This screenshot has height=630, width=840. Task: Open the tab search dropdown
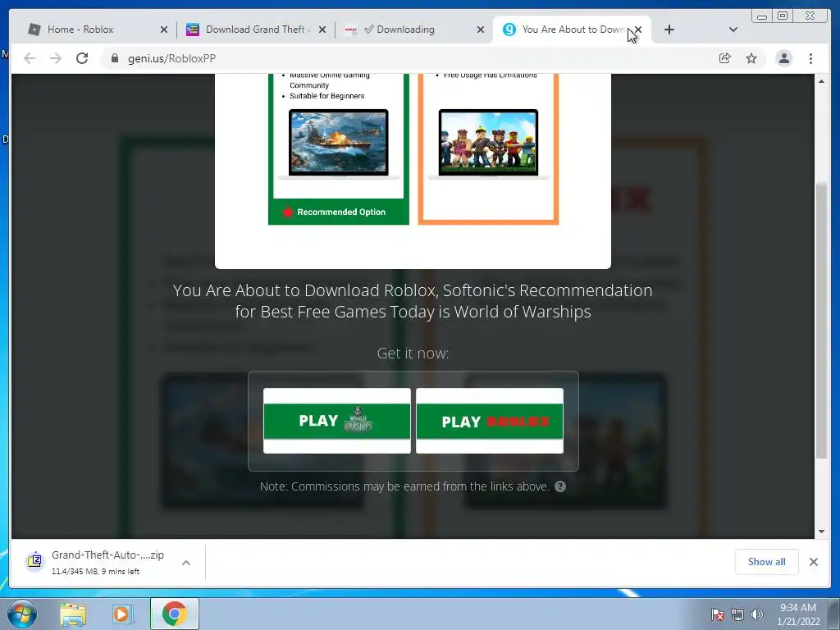(733, 30)
